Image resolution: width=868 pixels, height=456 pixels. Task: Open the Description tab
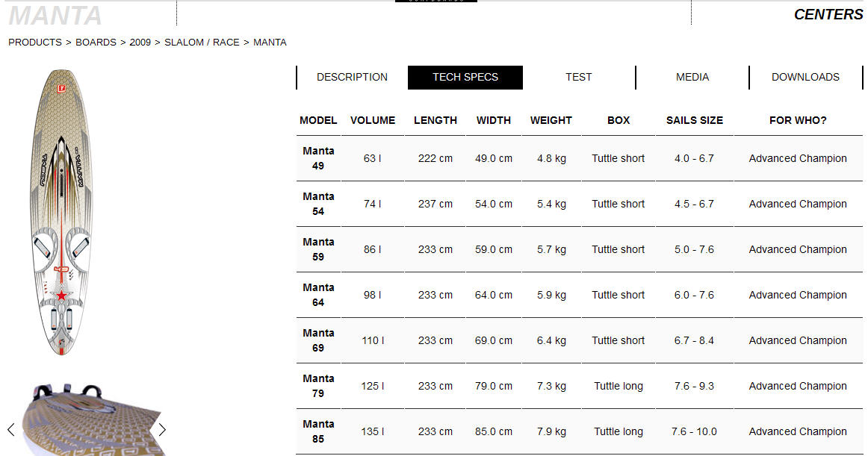[352, 78]
